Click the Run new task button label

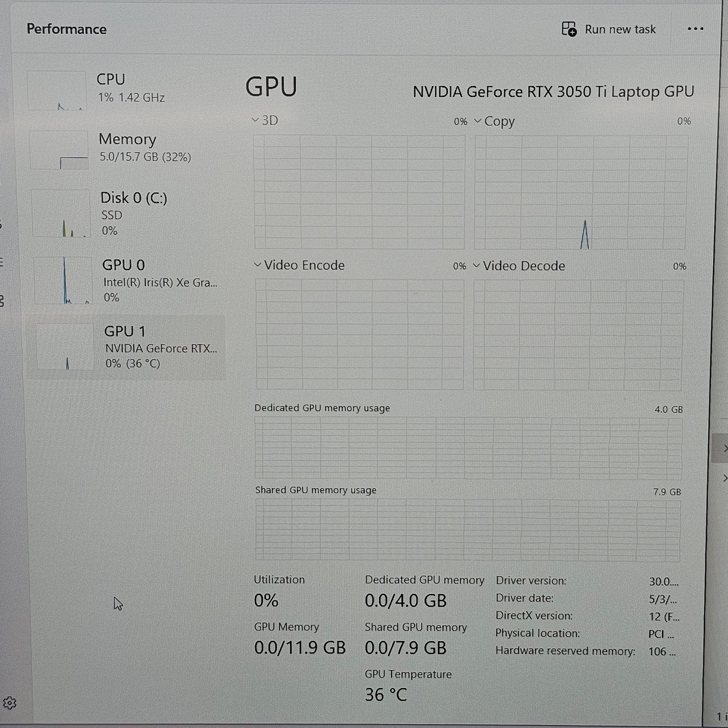point(620,30)
